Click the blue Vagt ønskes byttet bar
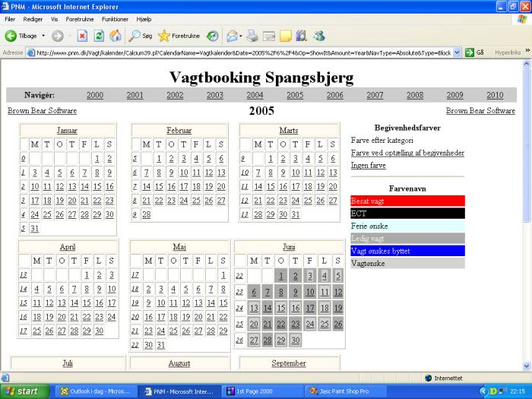Viewport: 532px width, 399px height. coord(407,251)
